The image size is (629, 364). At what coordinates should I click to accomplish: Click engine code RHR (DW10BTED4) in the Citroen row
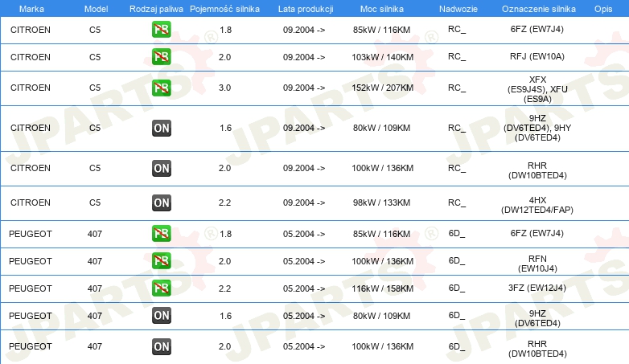point(537,170)
